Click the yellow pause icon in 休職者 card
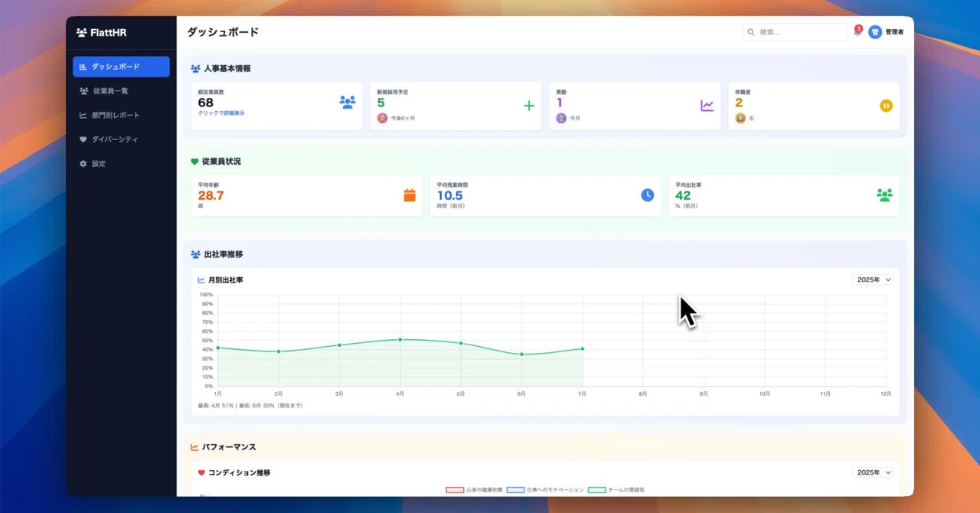Viewport: 980px width, 513px height. coord(886,106)
